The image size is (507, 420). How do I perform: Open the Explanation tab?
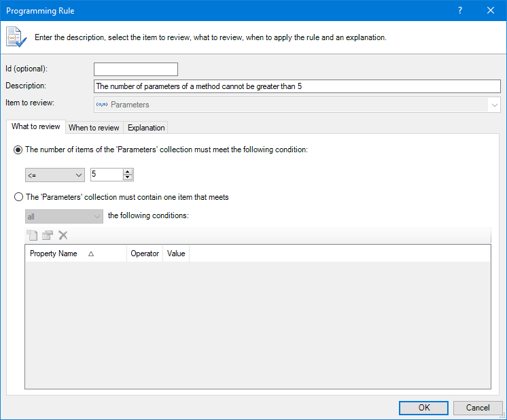tap(146, 128)
